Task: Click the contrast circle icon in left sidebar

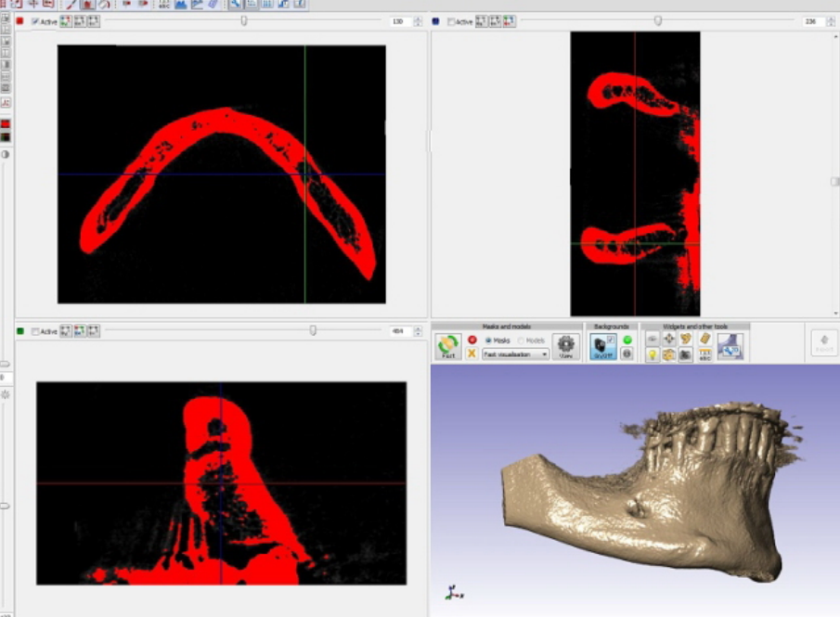Action: [6, 155]
